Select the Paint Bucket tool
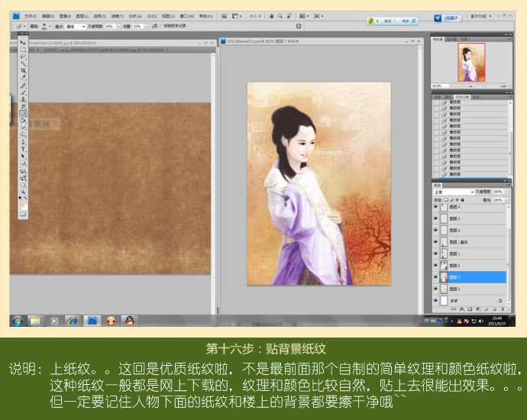 23,120
